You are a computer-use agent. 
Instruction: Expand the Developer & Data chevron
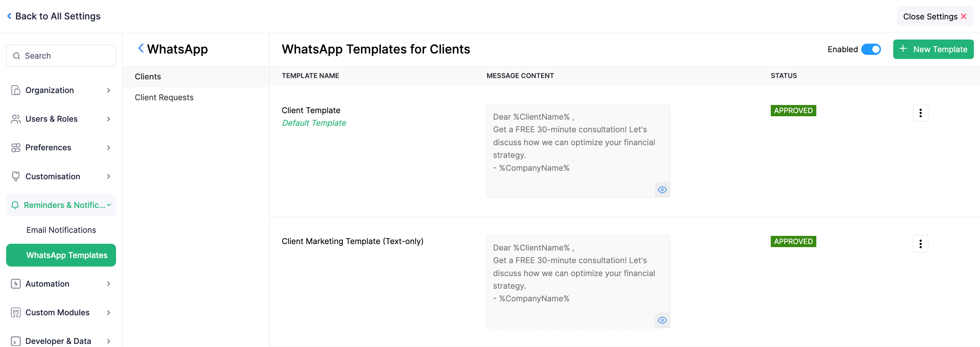[109, 341]
